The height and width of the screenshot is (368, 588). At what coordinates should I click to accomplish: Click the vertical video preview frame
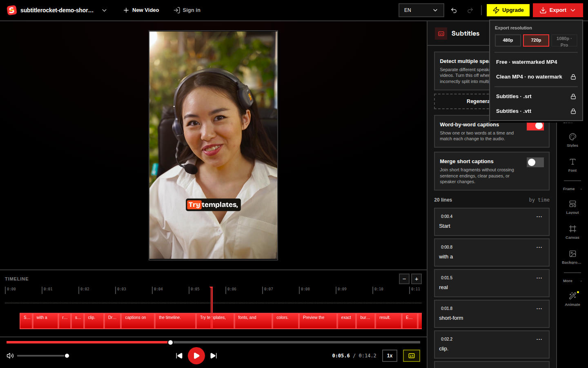(x=213, y=145)
